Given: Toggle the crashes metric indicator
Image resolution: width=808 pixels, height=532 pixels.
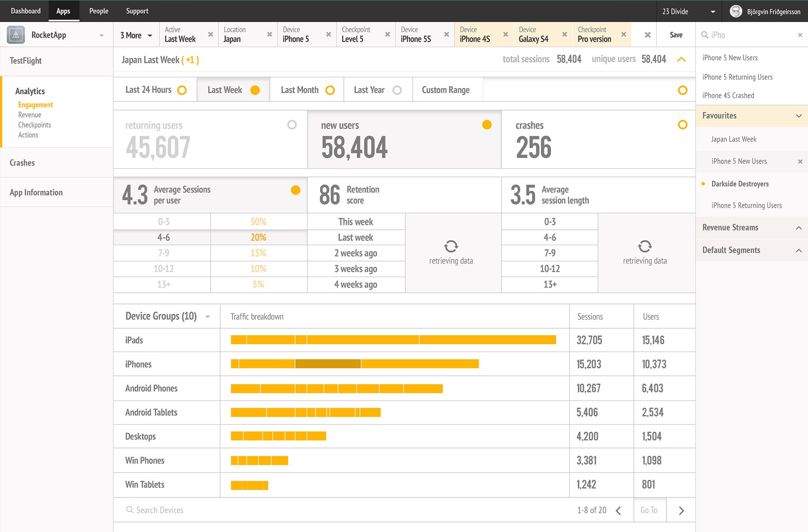Looking at the screenshot, I should (682, 125).
